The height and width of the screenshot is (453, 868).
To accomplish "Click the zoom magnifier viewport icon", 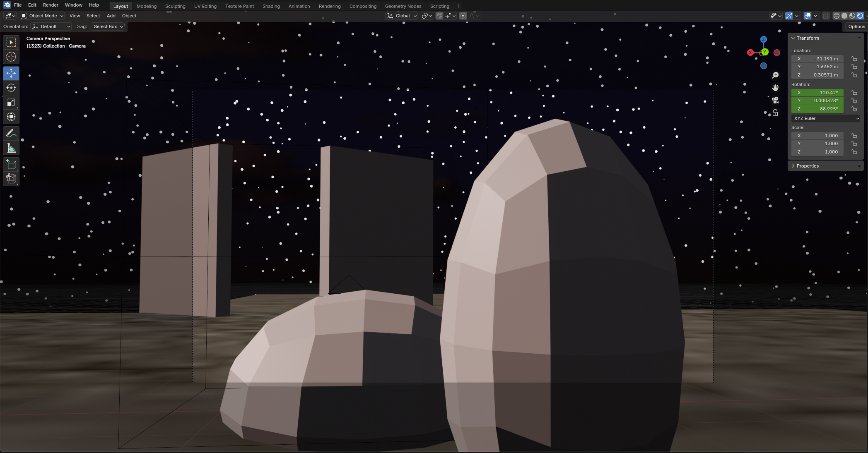I will coord(775,75).
